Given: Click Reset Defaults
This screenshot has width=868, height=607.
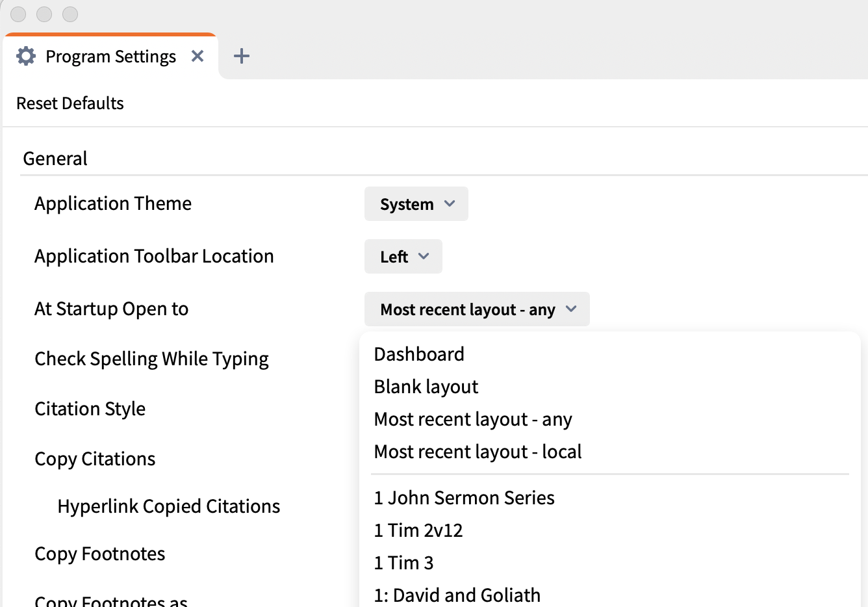Looking at the screenshot, I should click(x=70, y=103).
